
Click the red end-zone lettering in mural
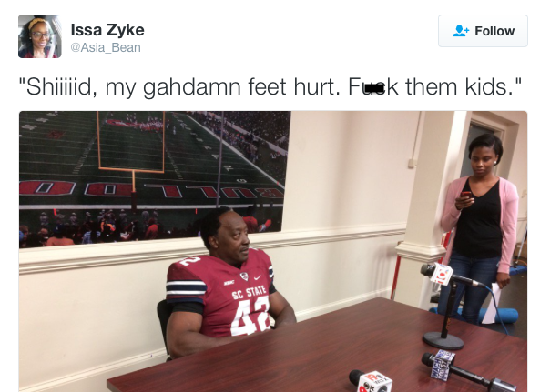coord(151,190)
